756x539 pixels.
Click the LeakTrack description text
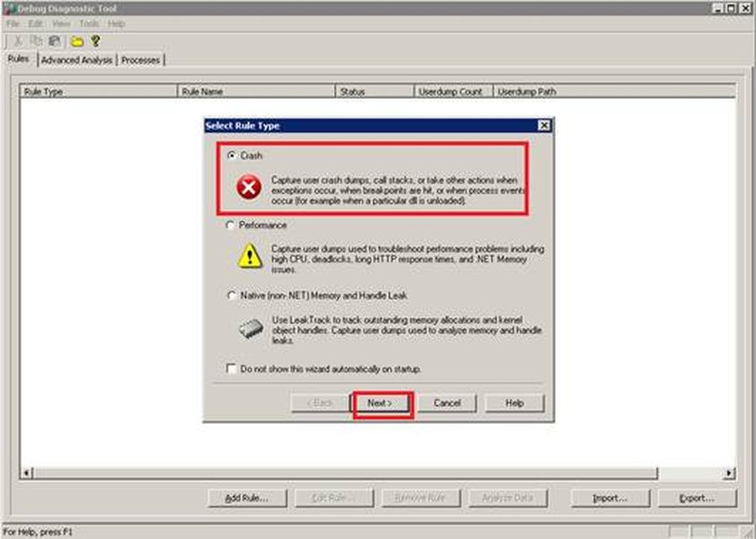(407, 330)
